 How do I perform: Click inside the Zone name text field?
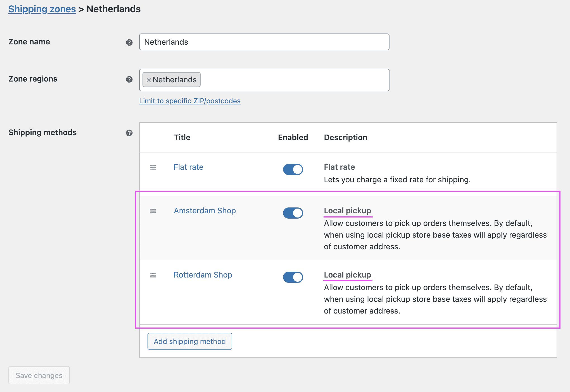pos(264,42)
